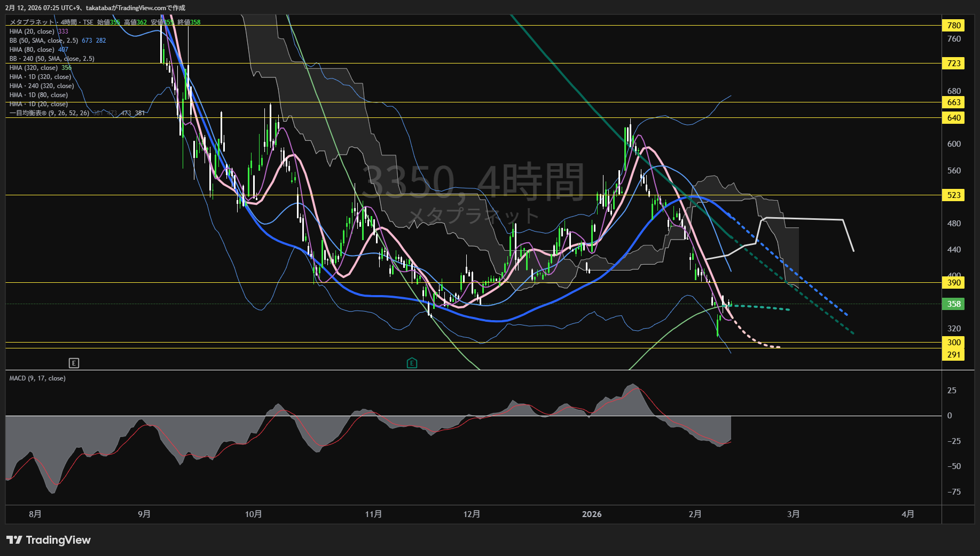Expand the HMA (320, close) legend entry

pyautogui.click(x=34, y=68)
